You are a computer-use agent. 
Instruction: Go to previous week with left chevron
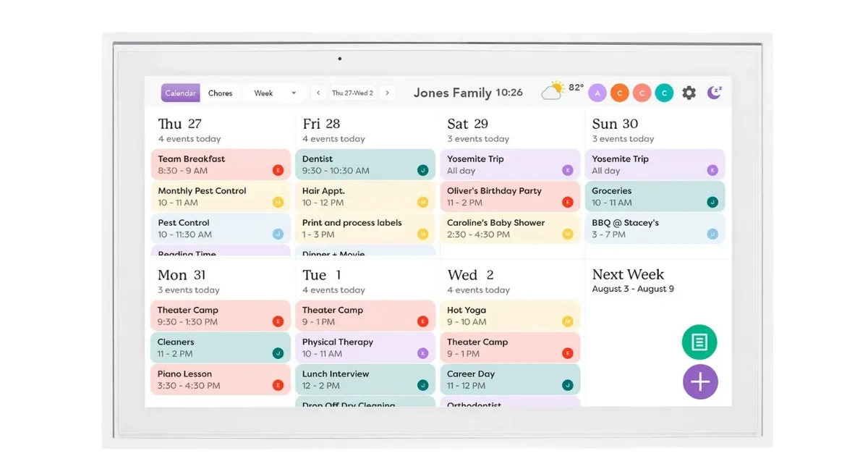pos(318,93)
